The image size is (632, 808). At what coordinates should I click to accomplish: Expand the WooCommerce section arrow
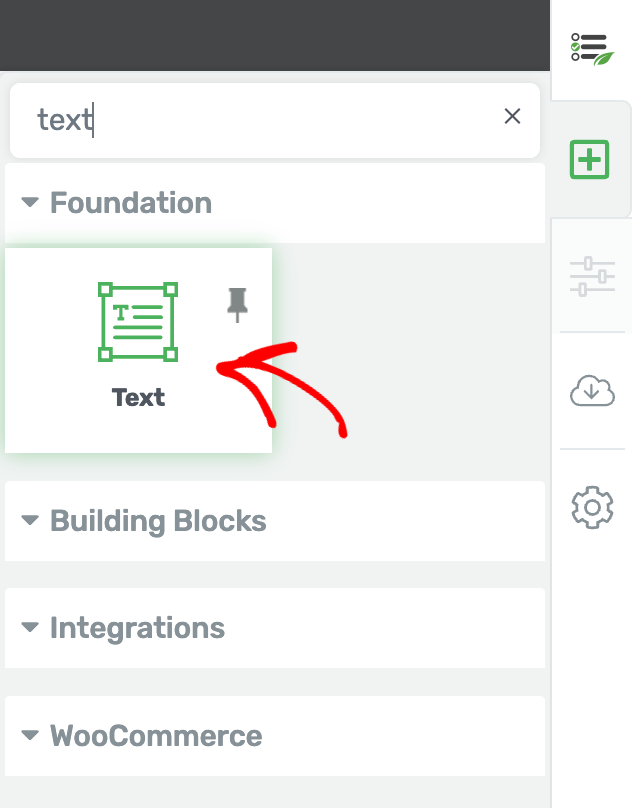[30, 736]
